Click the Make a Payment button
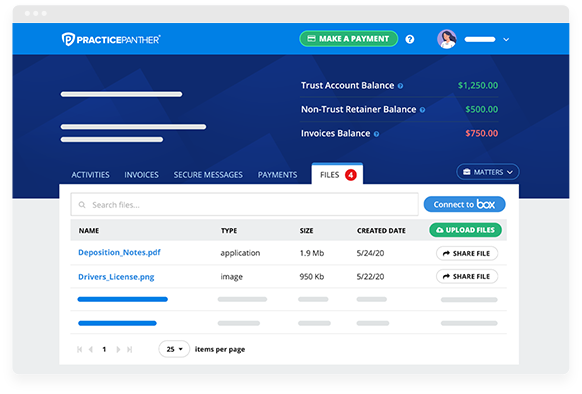Screen dimensions: 582x394 pos(349,39)
